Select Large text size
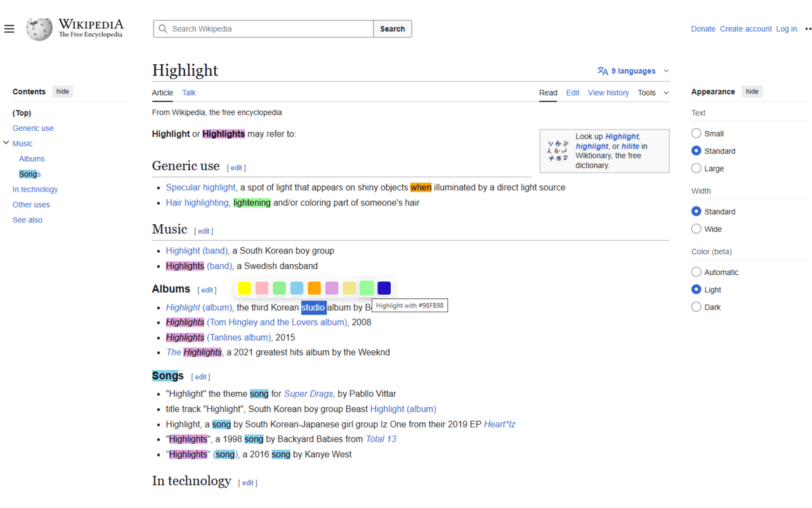812x508 pixels. click(x=696, y=168)
